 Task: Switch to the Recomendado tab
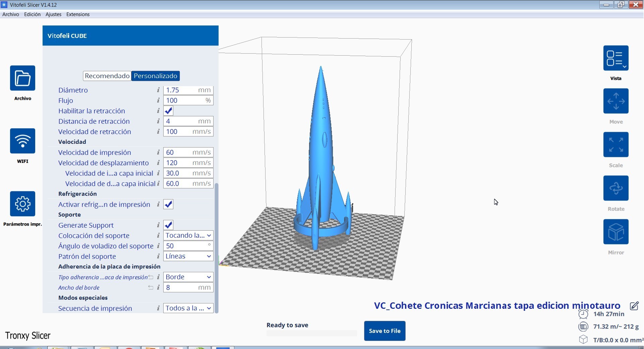coord(107,76)
